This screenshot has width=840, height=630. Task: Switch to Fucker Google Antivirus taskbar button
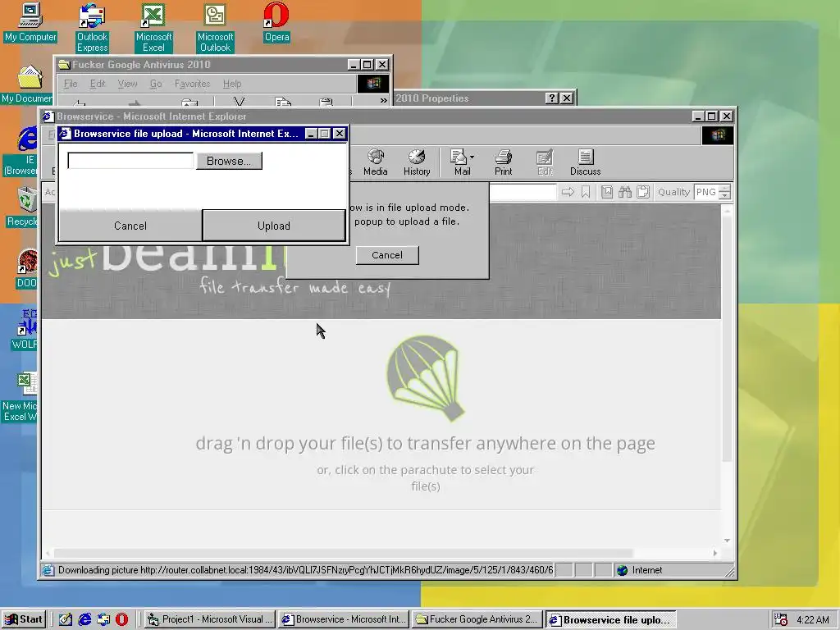[477, 619]
